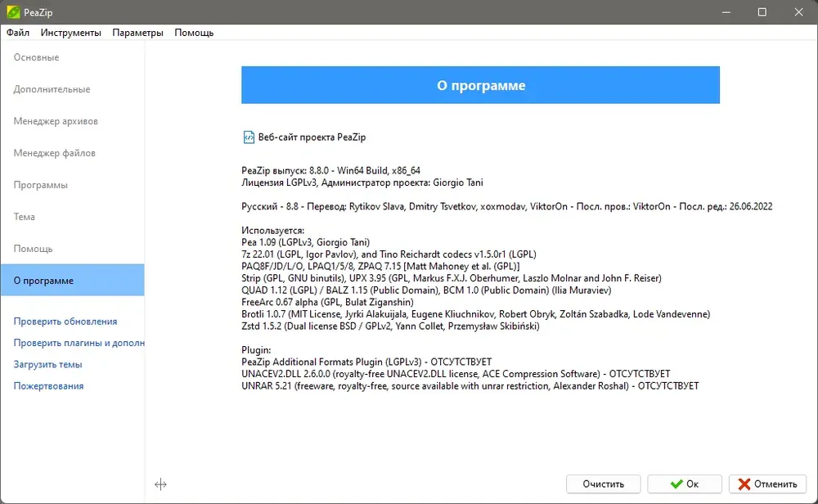Open the Пожертвования link

(48, 386)
